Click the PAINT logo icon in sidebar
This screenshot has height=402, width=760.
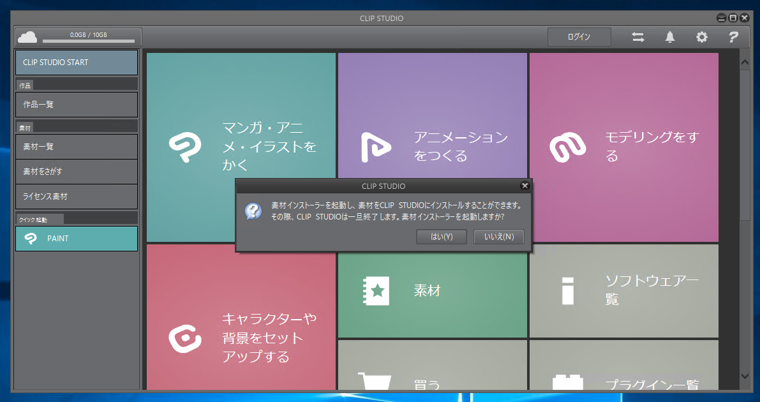click(31, 239)
